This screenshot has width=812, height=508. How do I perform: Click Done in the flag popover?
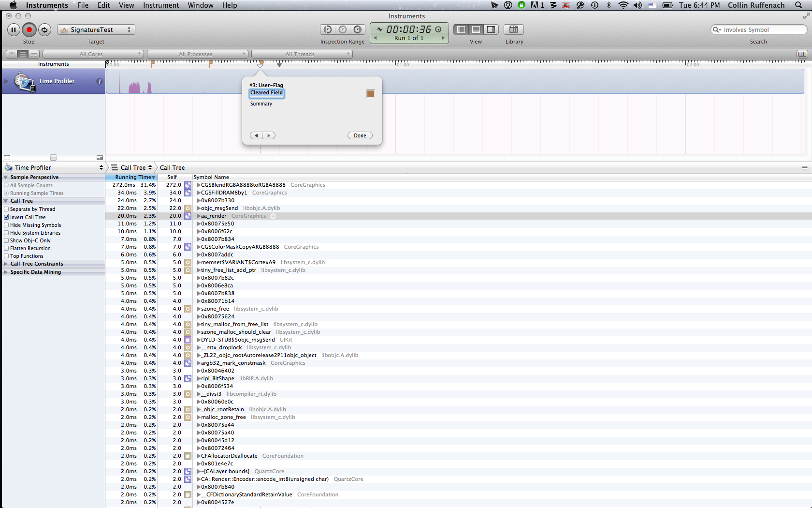click(360, 135)
